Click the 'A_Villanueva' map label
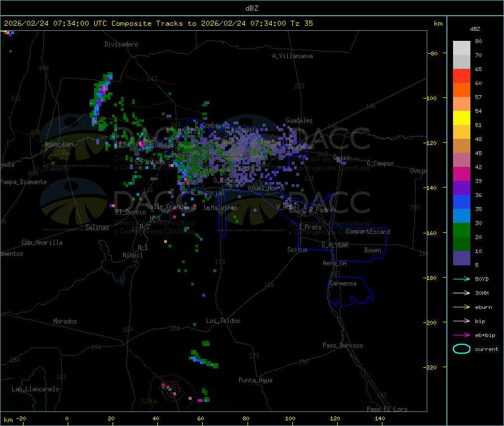Screen dimensions: 504x426 pyautogui.click(x=292, y=56)
